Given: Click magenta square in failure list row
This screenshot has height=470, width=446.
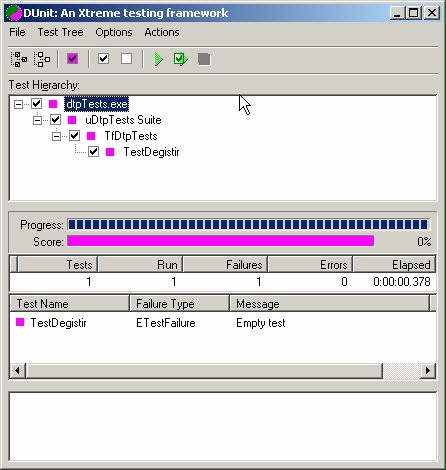Looking at the screenshot, I should [x=20, y=322].
